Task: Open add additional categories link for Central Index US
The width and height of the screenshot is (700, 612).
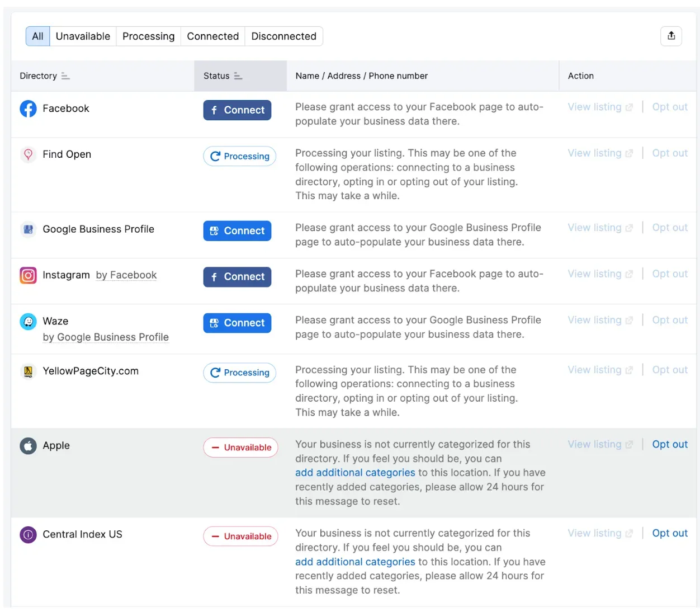Action: 355,562
